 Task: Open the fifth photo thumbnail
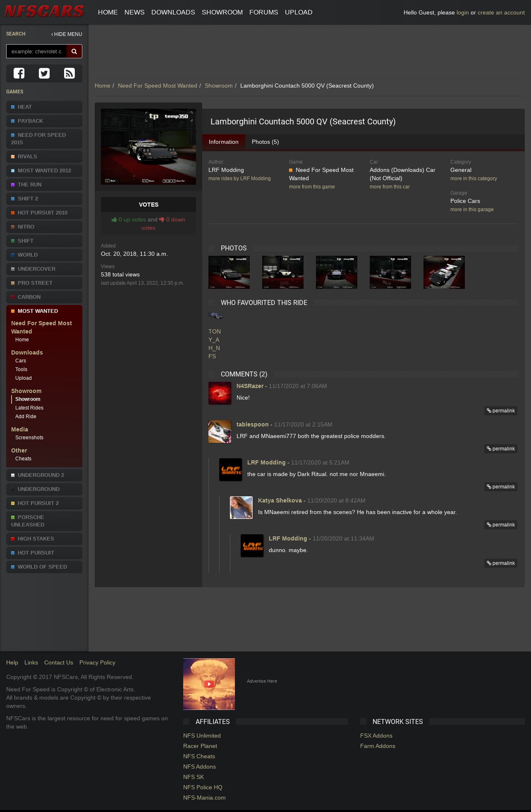444,272
